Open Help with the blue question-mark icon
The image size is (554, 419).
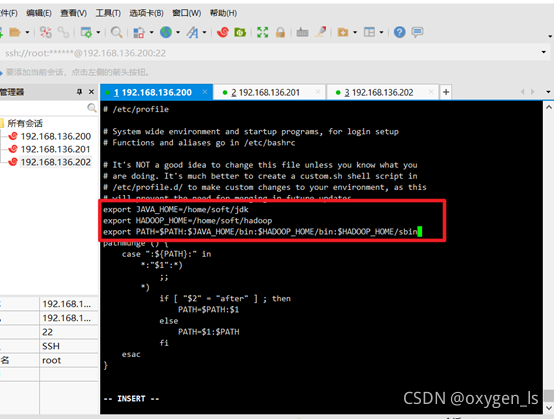click(x=400, y=33)
